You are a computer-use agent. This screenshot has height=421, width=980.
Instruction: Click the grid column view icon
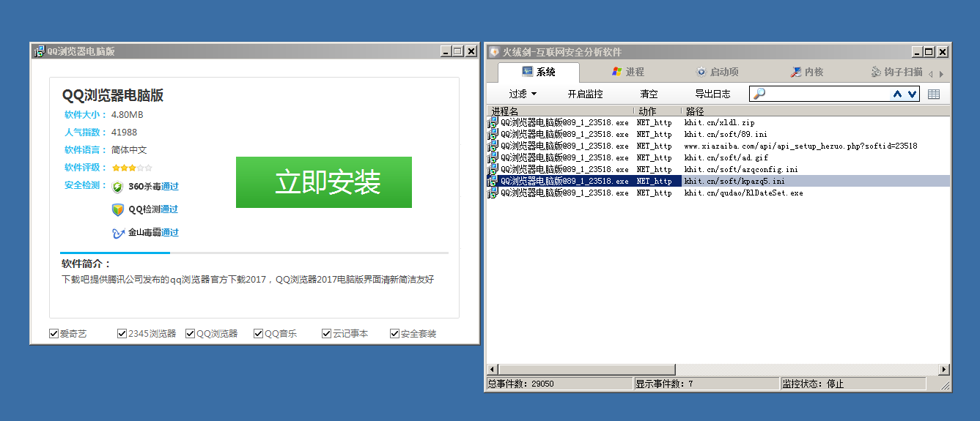933,94
